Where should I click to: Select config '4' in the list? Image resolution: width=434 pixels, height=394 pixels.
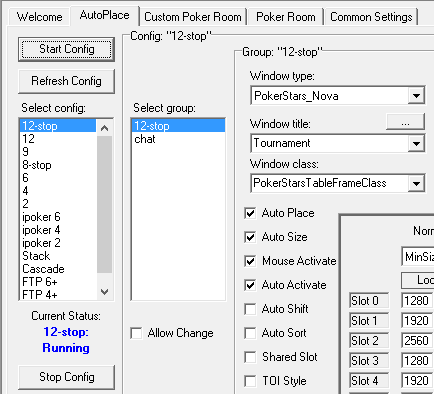tap(58, 191)
